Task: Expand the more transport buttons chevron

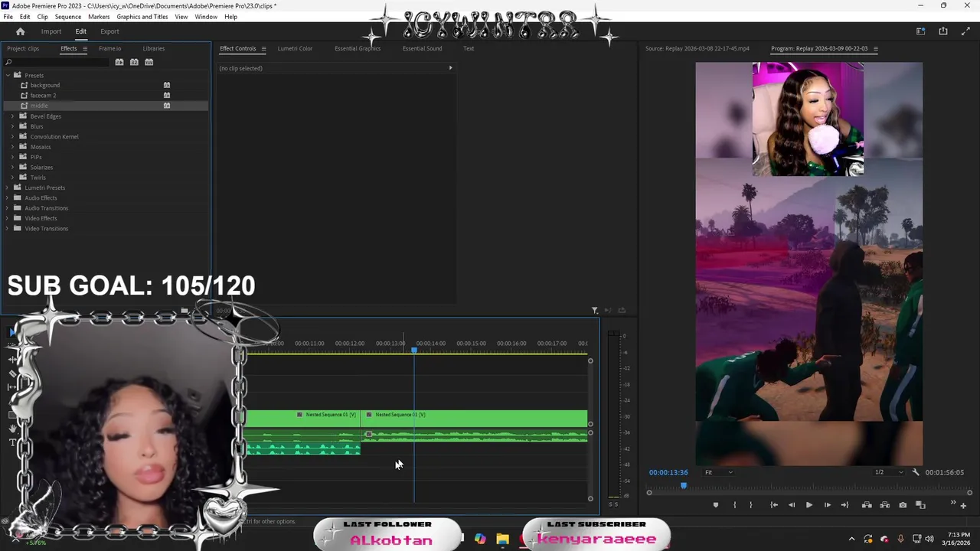Action: (953, 503)
